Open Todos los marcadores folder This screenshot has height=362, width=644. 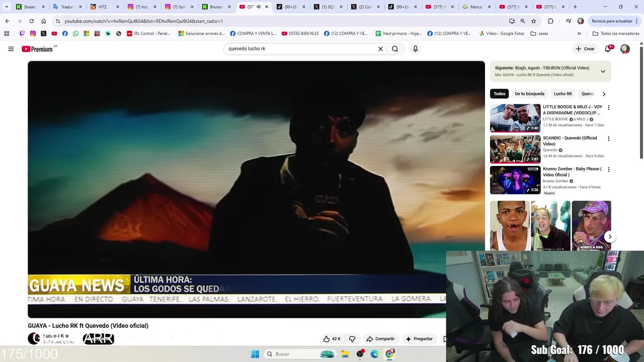[616, 34]
